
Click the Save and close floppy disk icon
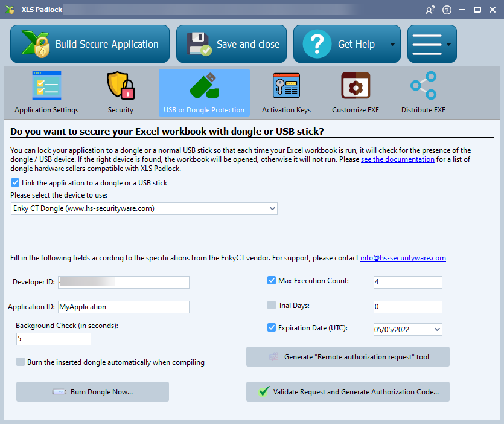point(198,44)
